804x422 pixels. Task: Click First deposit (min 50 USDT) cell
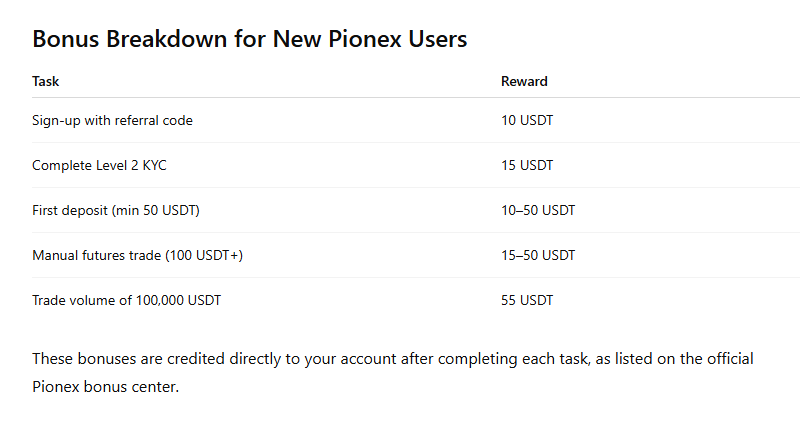[x=116, y=210]
